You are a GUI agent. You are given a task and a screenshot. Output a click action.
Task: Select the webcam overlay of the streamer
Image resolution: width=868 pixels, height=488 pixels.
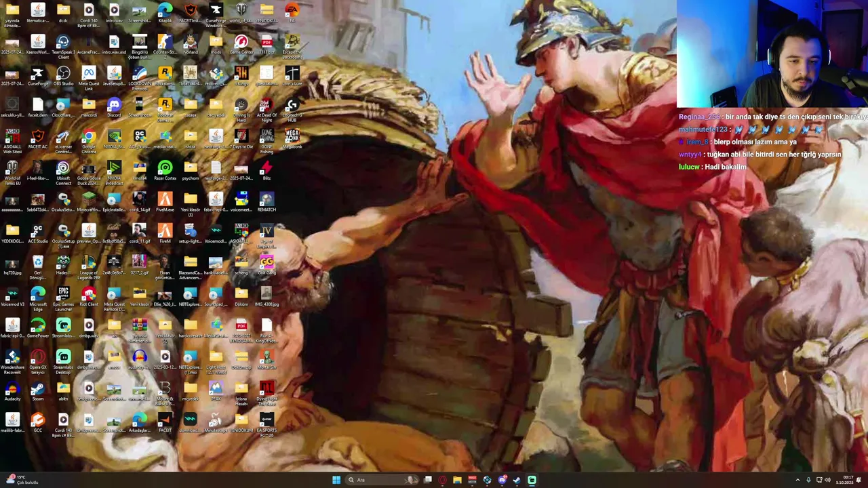coord(772,54)
